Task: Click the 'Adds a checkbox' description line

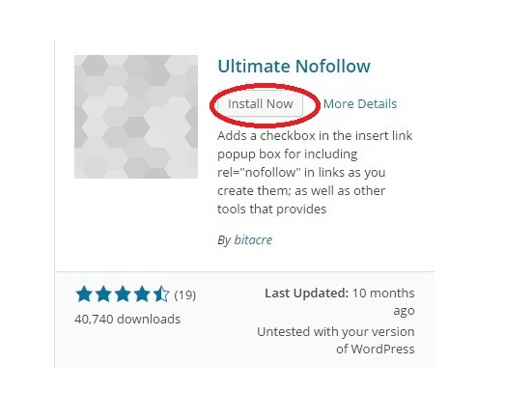Action: coord(315,135)
